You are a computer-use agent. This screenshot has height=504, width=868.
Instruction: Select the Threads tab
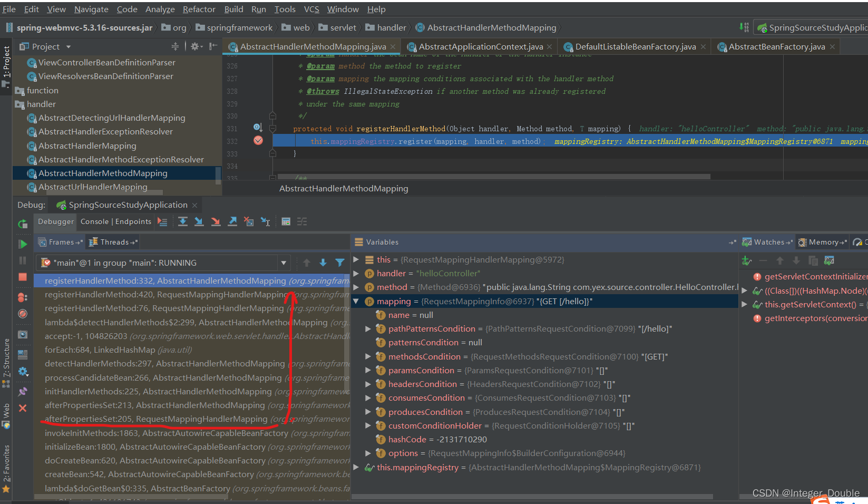pos(114,242)
